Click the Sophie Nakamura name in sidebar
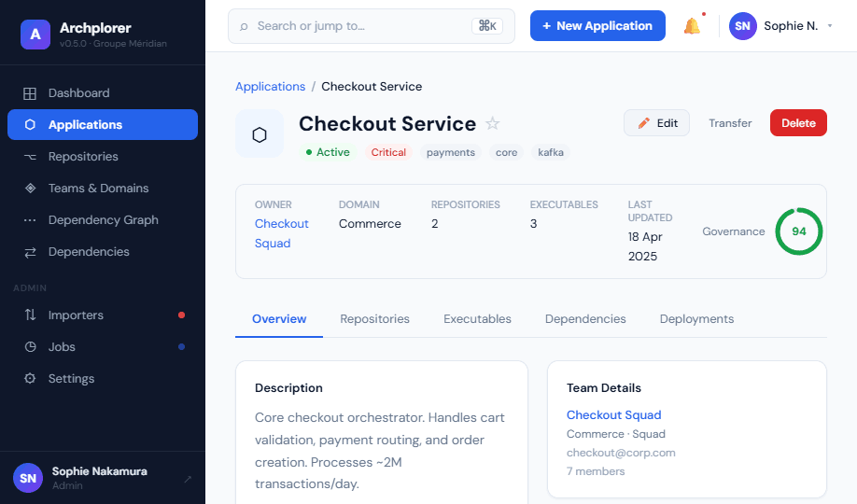This screenshot has height=504, width=857. 100,471
